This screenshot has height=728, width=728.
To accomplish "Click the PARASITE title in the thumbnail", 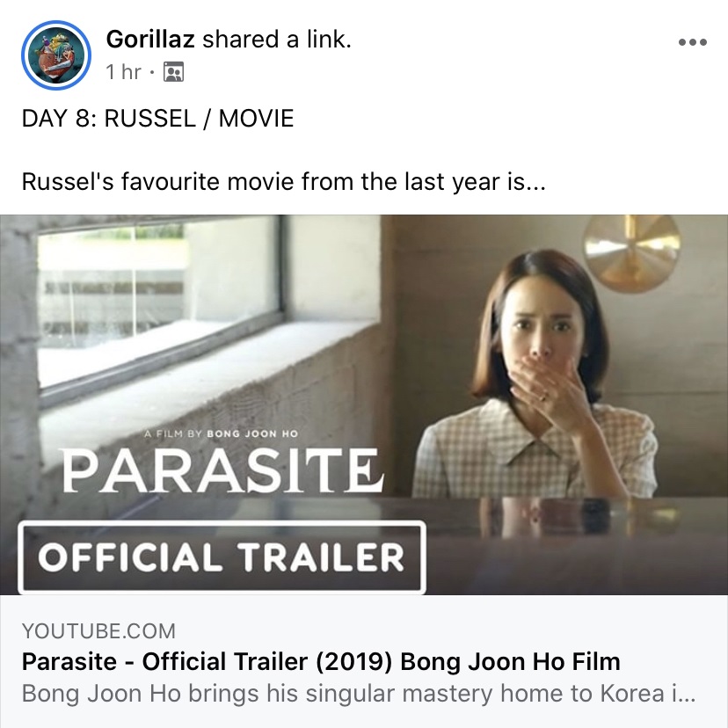I will [222, 470].
